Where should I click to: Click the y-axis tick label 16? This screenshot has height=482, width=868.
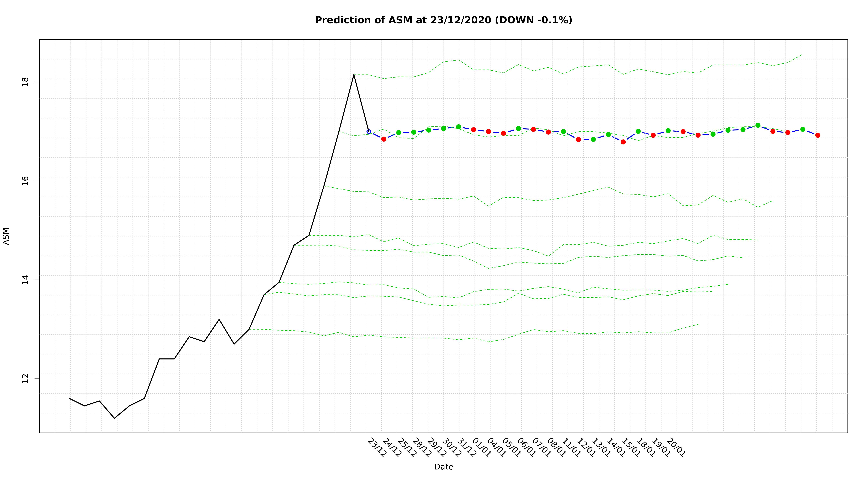pyautogui.click(x=25, y=181)
